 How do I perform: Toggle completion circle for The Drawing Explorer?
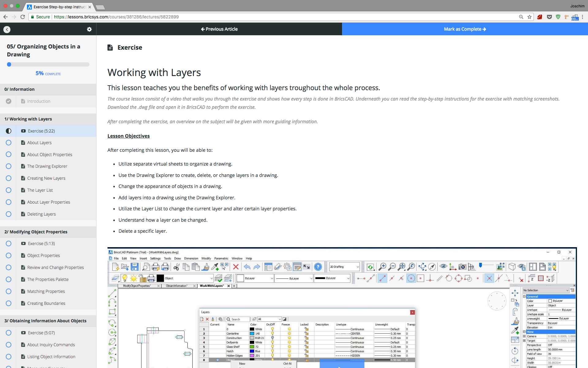9,166
